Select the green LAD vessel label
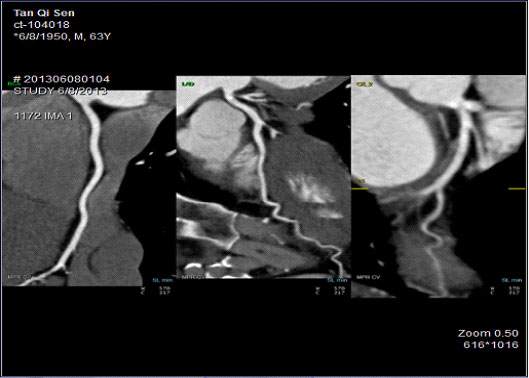The width and height of the screenshot is (529, 378). coord(188,84)
